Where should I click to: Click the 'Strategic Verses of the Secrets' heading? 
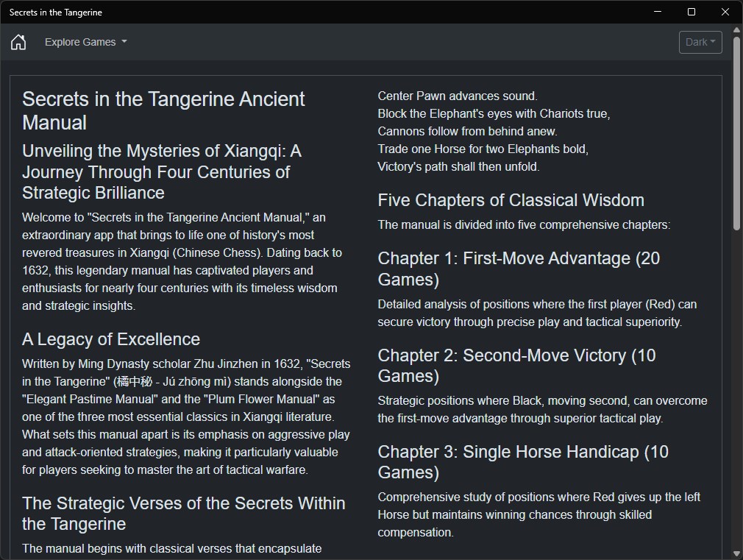click(183, 513)
